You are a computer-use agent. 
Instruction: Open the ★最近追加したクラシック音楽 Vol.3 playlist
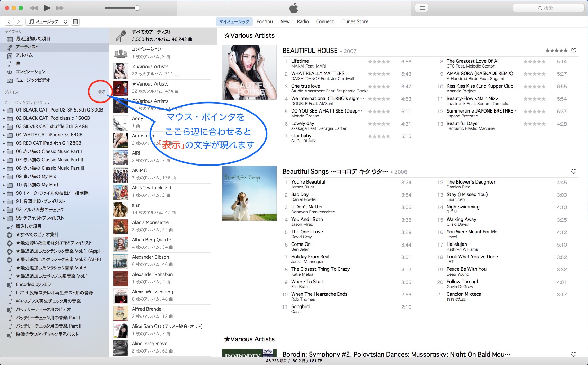pyautogui.click(x=55, y=268)
